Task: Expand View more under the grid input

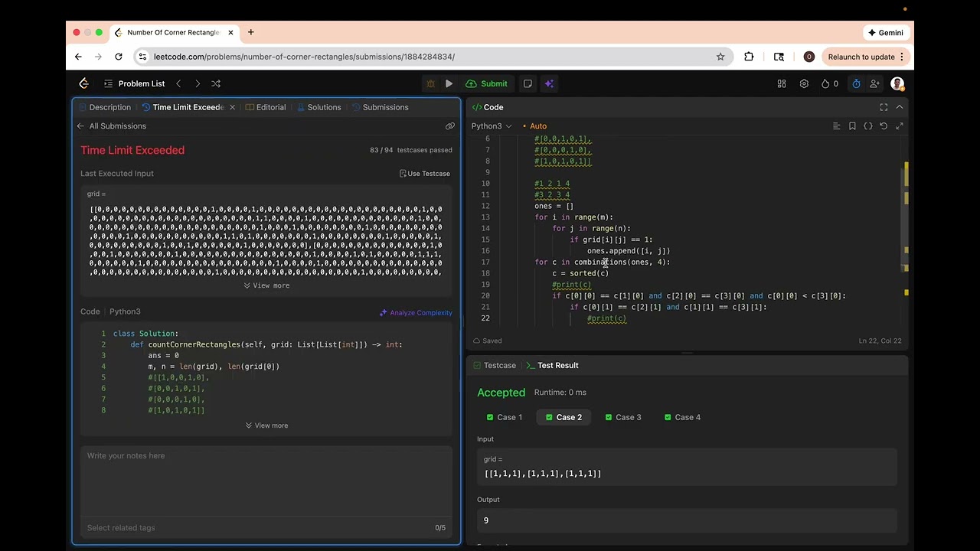Action: 266,285
